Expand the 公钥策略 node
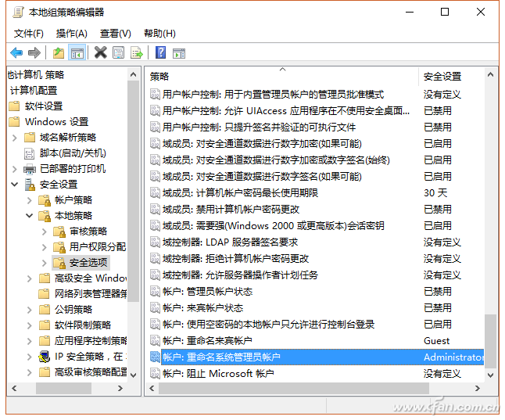The width and height of the screenshot is (505, 420). click(29, 310)
